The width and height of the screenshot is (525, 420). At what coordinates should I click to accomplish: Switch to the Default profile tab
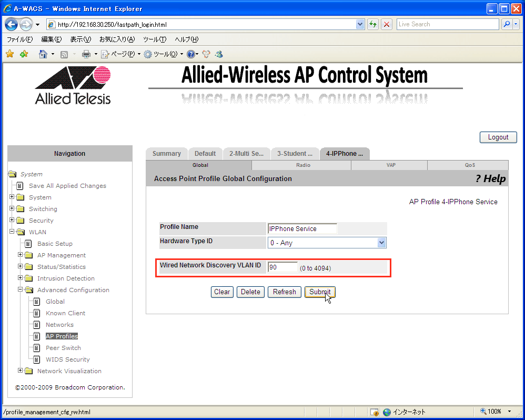[205, 153]
